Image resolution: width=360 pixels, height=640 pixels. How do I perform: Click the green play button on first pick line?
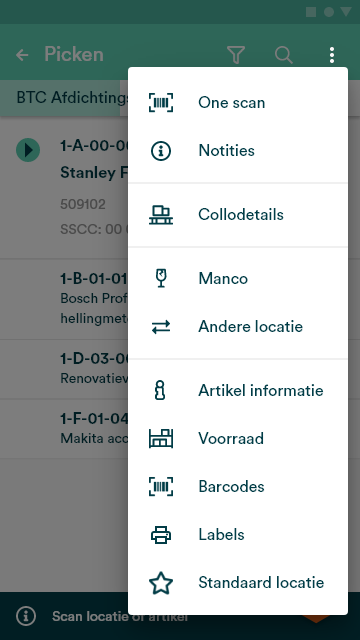(x=28, y=150)
